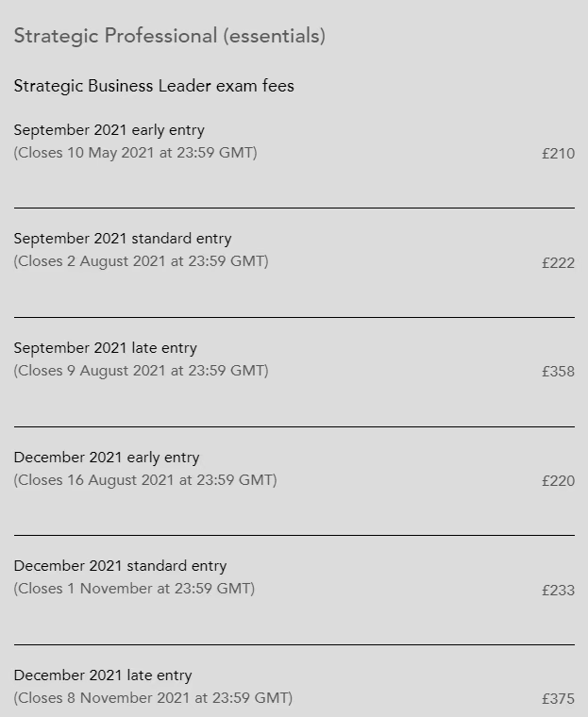Select the December 2021 late entry label
This screenshot has height=717, width=588.
103,675
